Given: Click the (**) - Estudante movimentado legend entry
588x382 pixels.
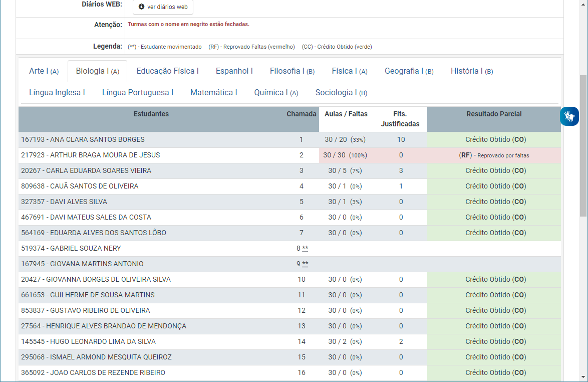Looking at the screenshot, I should coord(165,47).
